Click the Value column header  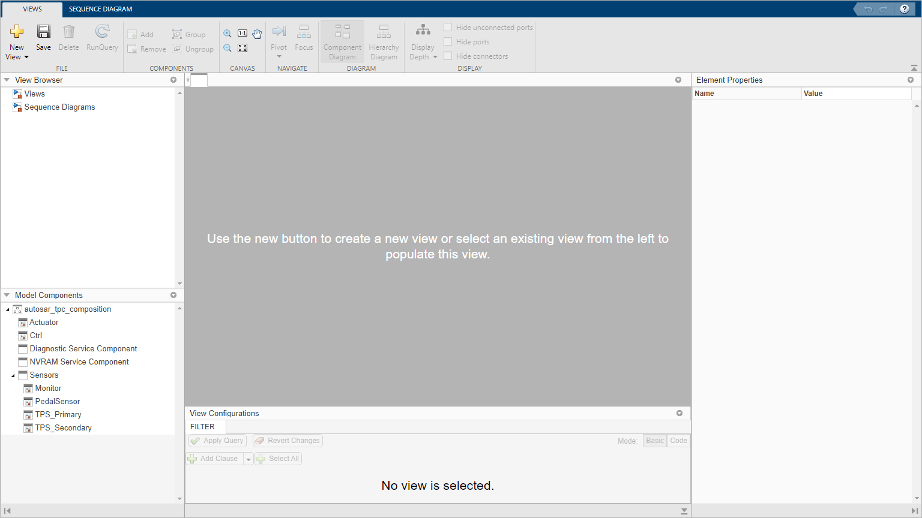tap(856, 93)
